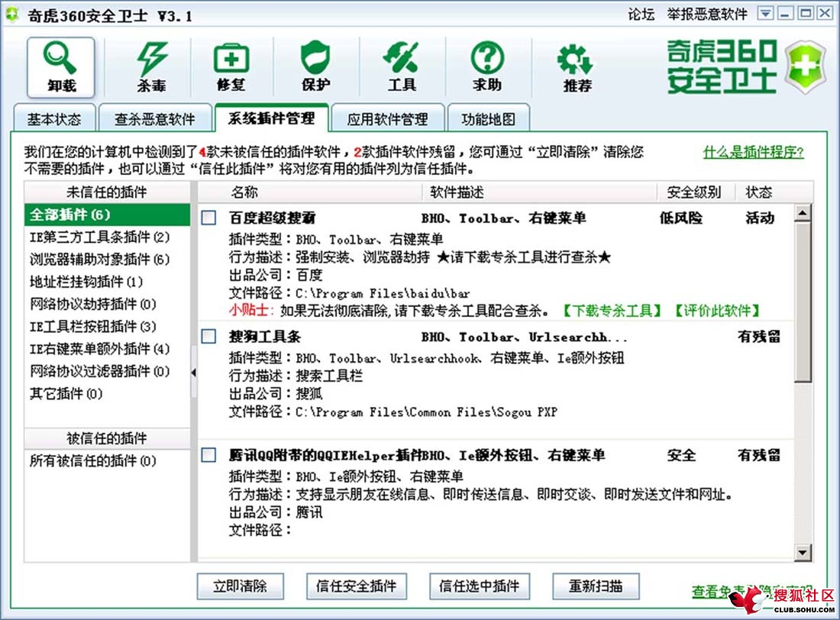Click the 安全 level of the QQIEHelper plugin
840x620 pixels.
tap(681, 456)
